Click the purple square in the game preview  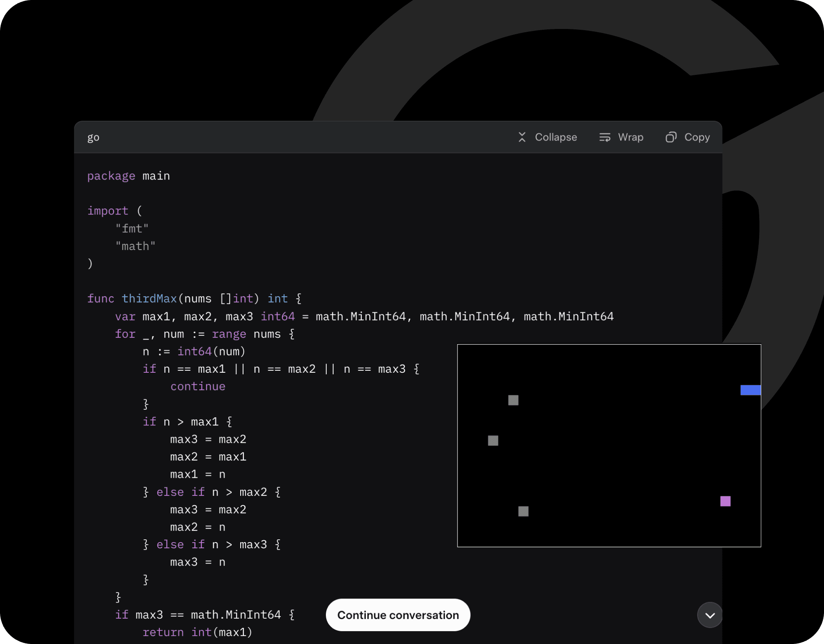(725, 501)
